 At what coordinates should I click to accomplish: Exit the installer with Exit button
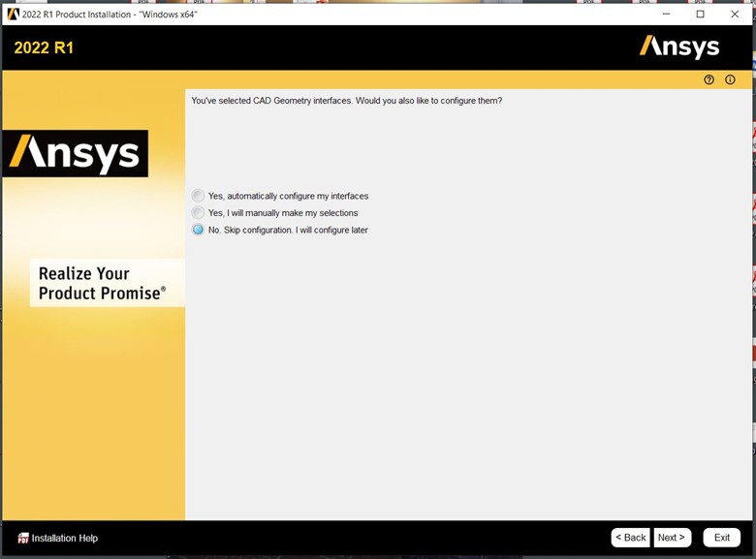pyautogui.click(x=722, y=538)
